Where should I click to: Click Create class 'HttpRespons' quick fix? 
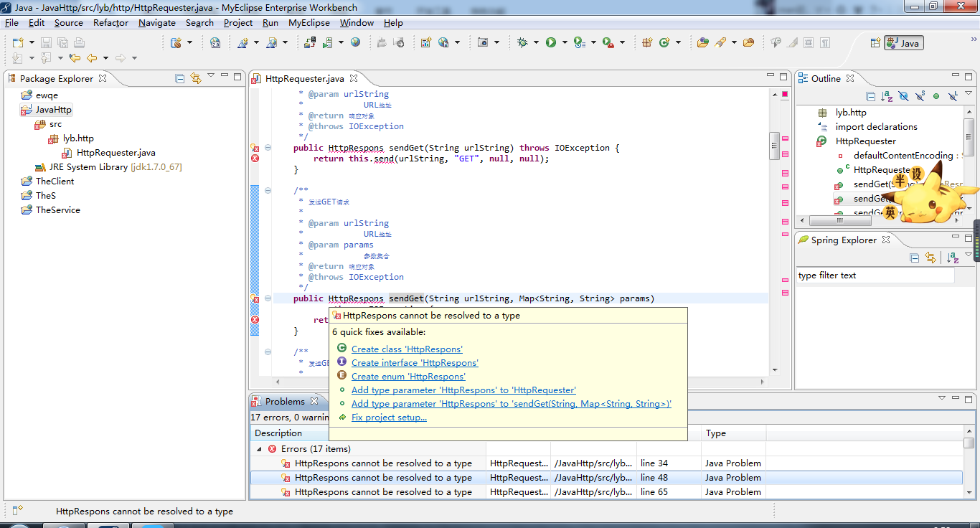point(407,349)
